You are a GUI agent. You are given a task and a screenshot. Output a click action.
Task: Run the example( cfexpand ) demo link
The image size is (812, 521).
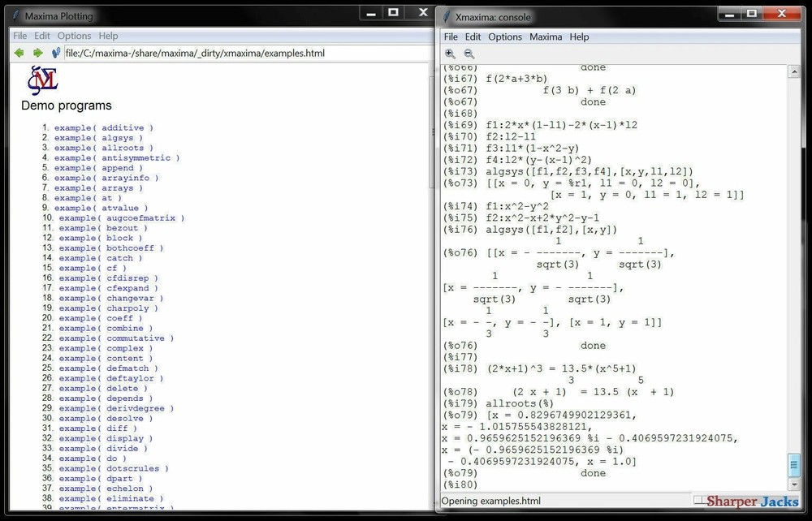pos(108,287)
